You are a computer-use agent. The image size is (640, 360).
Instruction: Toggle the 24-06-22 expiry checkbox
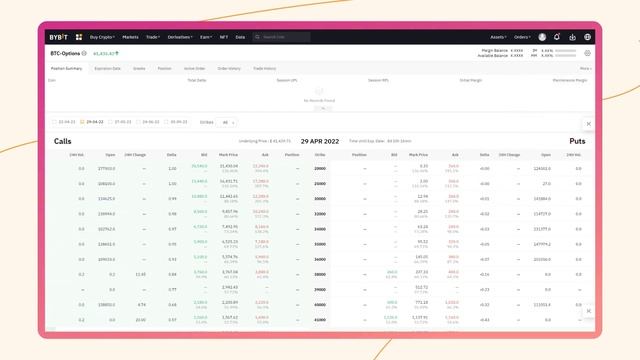tap(138, 122)
